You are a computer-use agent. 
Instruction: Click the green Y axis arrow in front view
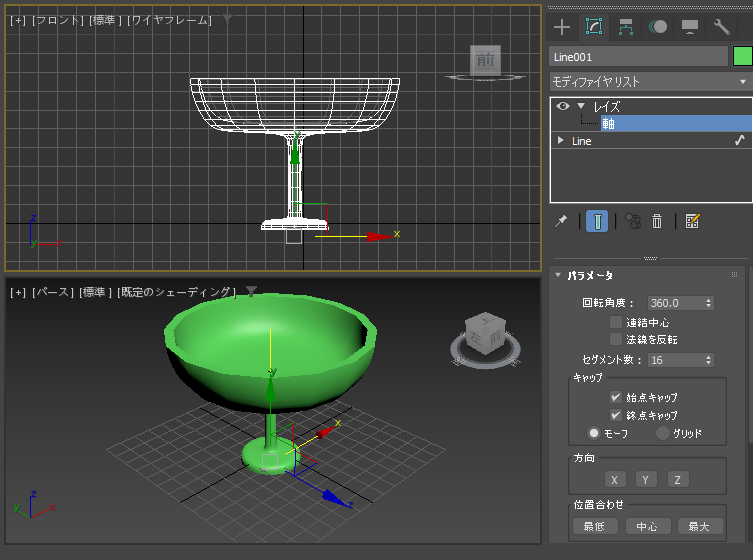pos(295,153)
